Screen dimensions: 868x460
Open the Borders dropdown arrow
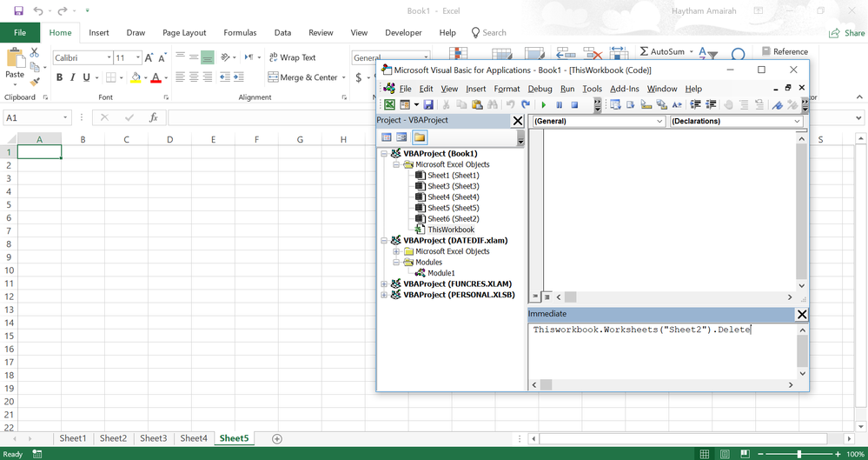tap(122, 77)
